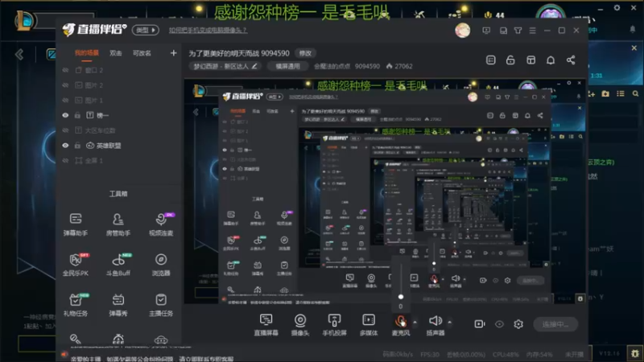
Task: Hide the 榜一 text source
Action: (65, 115)
